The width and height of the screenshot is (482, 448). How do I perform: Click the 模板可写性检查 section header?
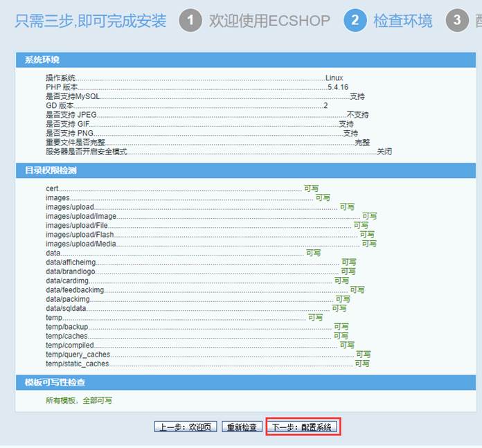(55, 382)
